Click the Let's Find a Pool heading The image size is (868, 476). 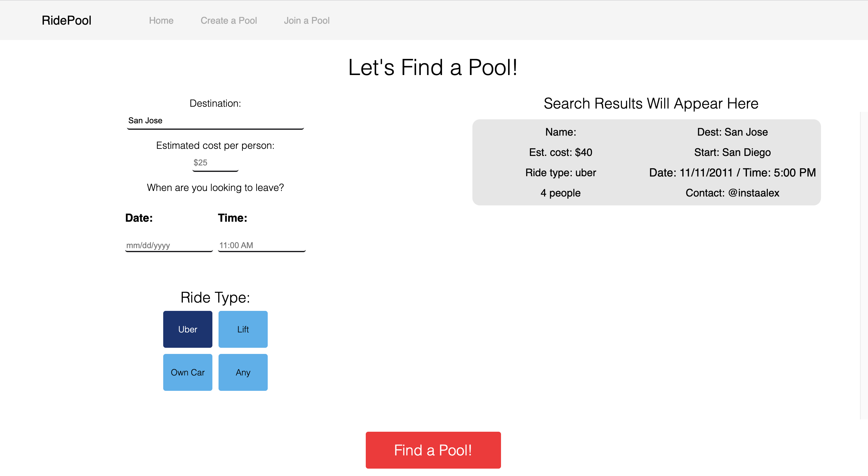click(x=432, y=67)
